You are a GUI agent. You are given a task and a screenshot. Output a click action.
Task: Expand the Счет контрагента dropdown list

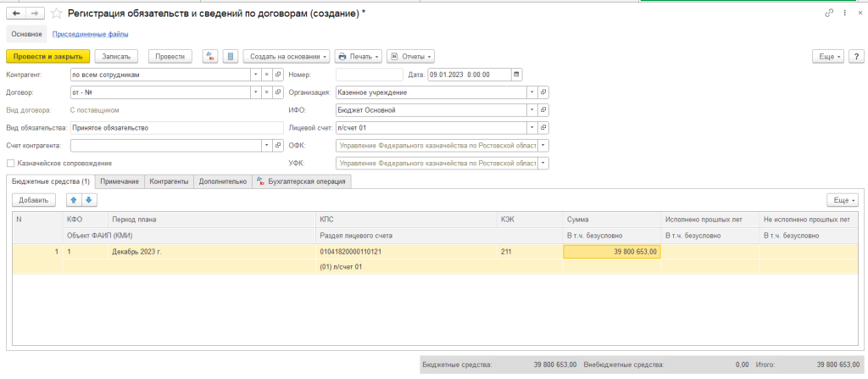click(266, 145)
